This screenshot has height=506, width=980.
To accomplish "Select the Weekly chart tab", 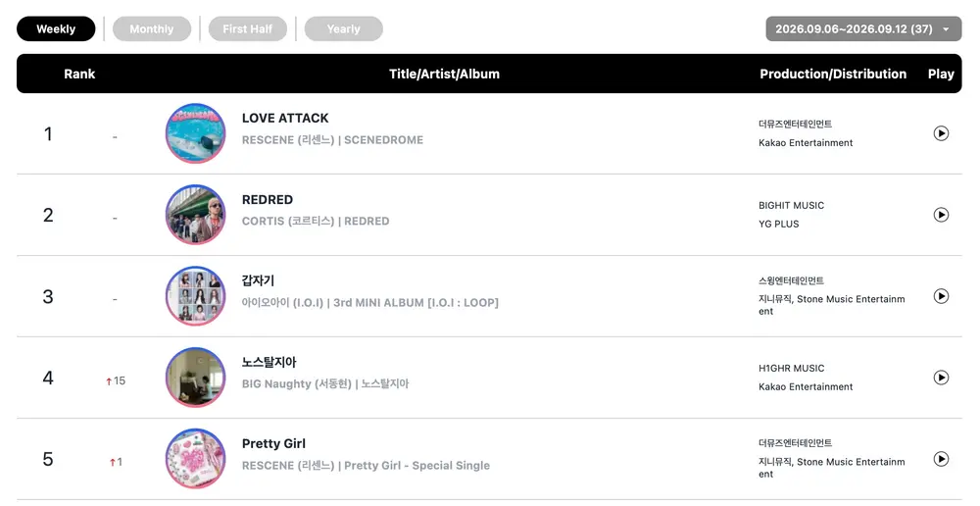I will (56, 28).
